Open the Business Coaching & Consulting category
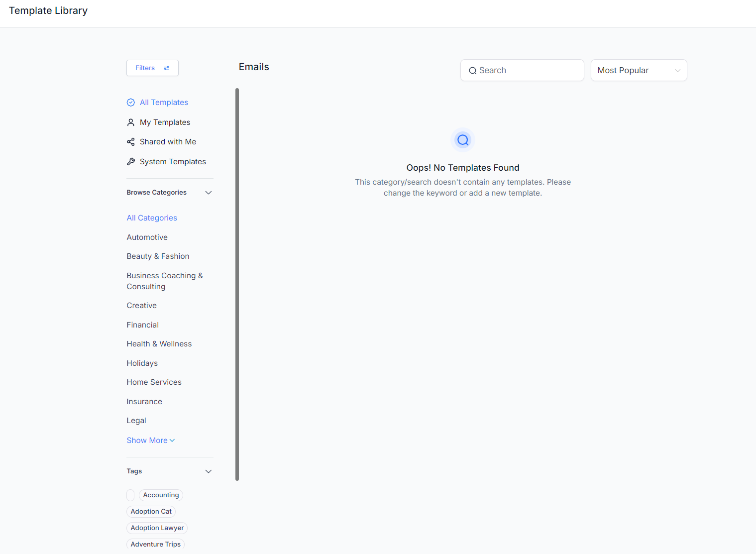 tap(164, 281)
